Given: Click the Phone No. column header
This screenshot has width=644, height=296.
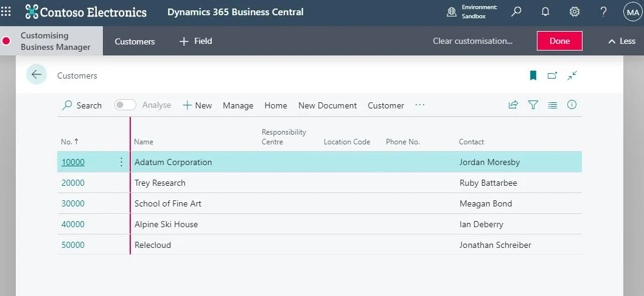Looking at the screenshot, I should pos(402,141).
